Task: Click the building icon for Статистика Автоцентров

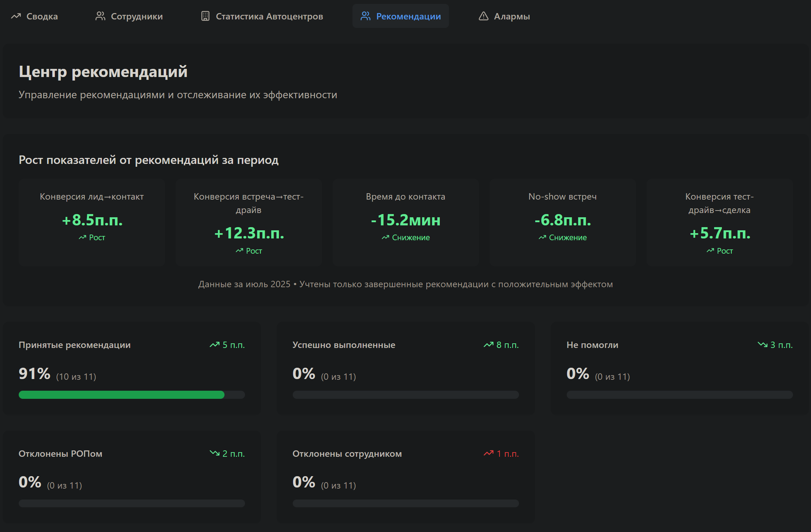Action: [x=205, y=16]
